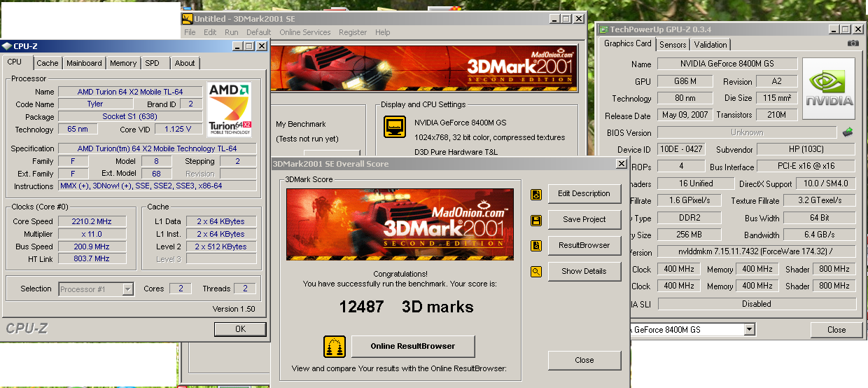
Task: Click the 3DMark2001 banner in score dialog
Action: point(400,223)
